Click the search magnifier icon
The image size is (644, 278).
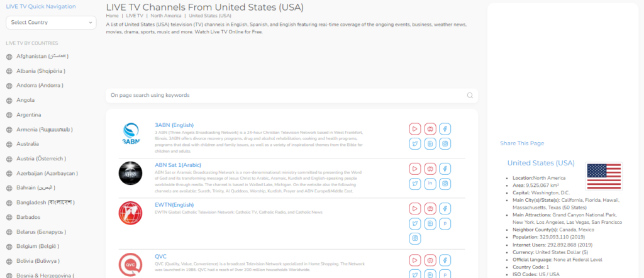coord(470,95)
